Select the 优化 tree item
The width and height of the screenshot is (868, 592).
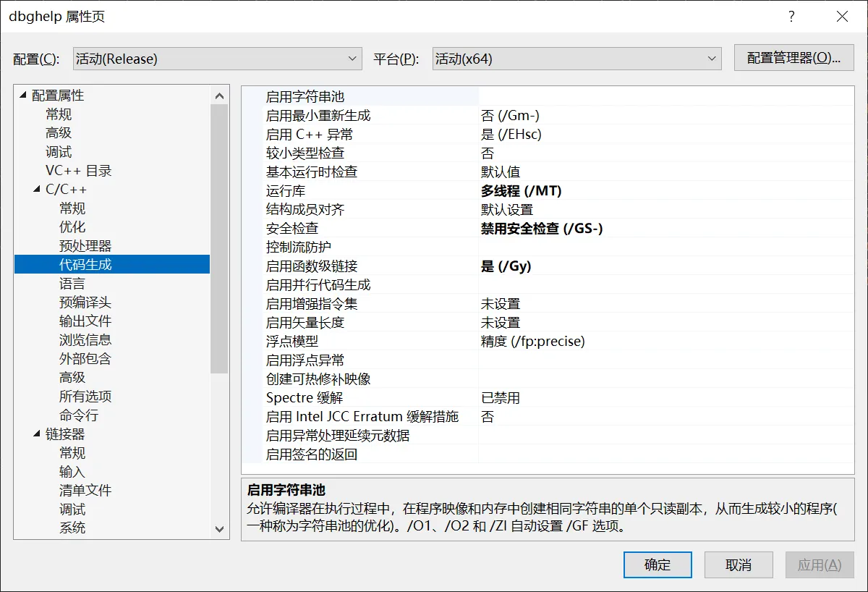(x=72, y=227)
